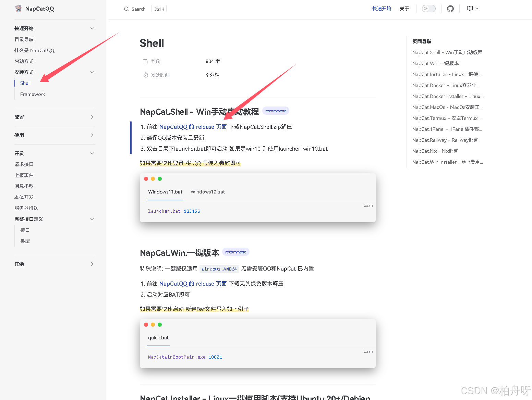
Task: Jump to NapCat.Docker - Linux容器化 outline link
Action: tap(446, 85)
